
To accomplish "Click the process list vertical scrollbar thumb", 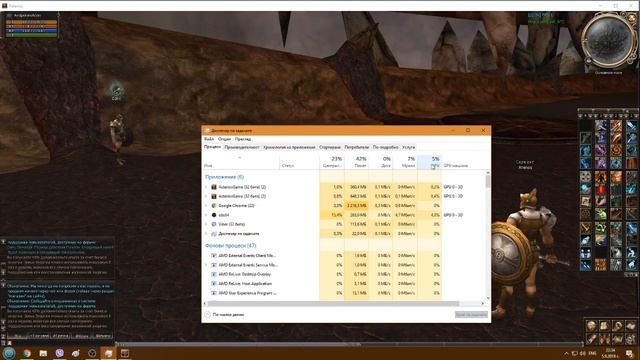I will click(488, 182).
